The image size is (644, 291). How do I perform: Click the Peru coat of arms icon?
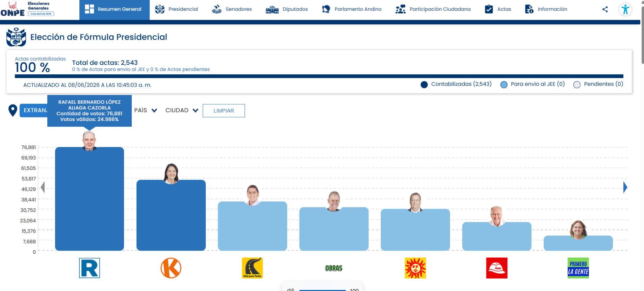click(x=16, y=37)
